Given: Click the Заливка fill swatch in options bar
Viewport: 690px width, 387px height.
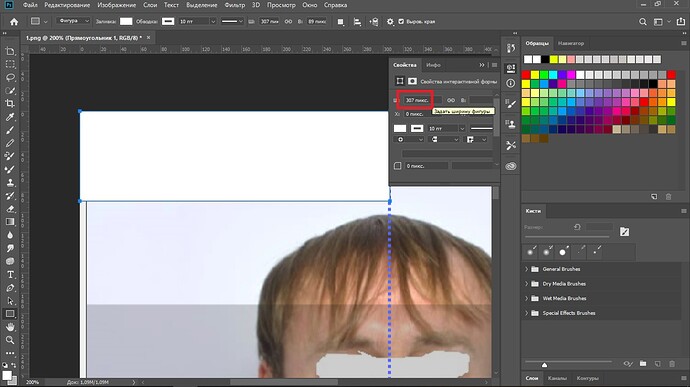Looking at the screenshot, I should pos(126,21).
